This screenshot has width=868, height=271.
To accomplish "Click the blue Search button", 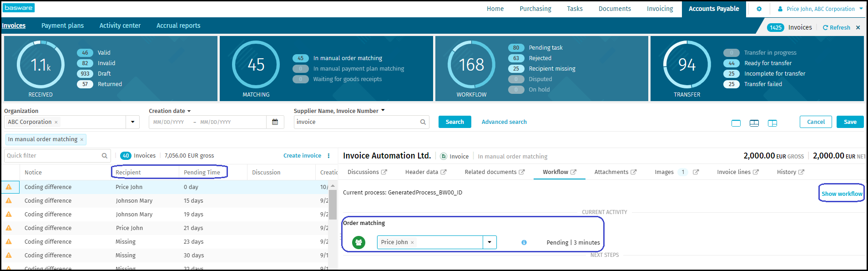I will click(454, 122).
